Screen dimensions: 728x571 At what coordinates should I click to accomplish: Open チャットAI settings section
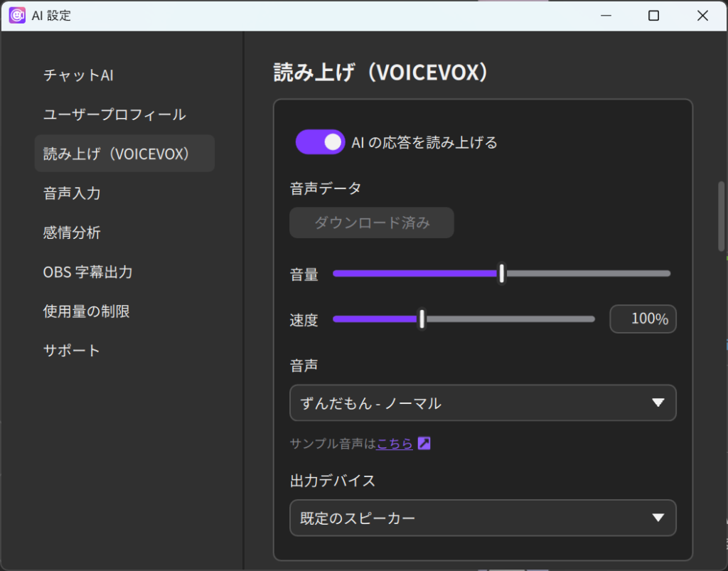tap(78, 75)
